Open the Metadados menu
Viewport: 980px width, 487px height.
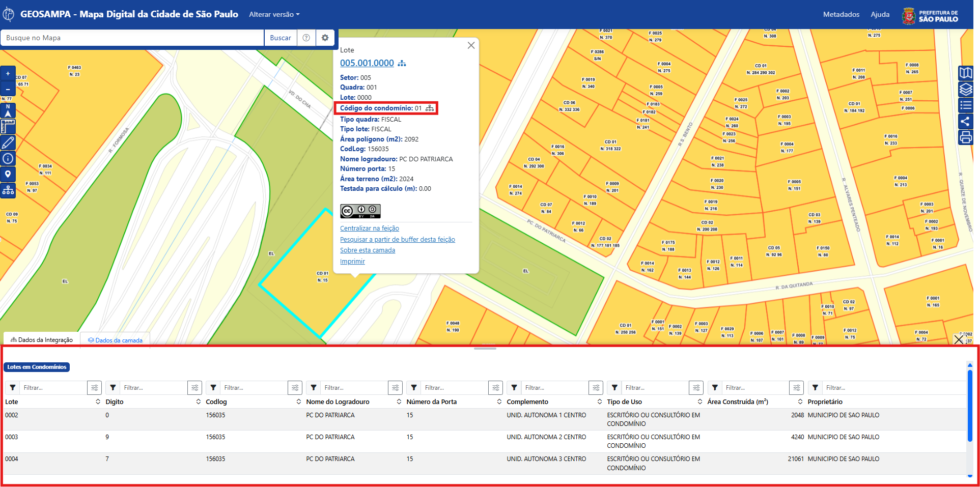tap(841, 14)
